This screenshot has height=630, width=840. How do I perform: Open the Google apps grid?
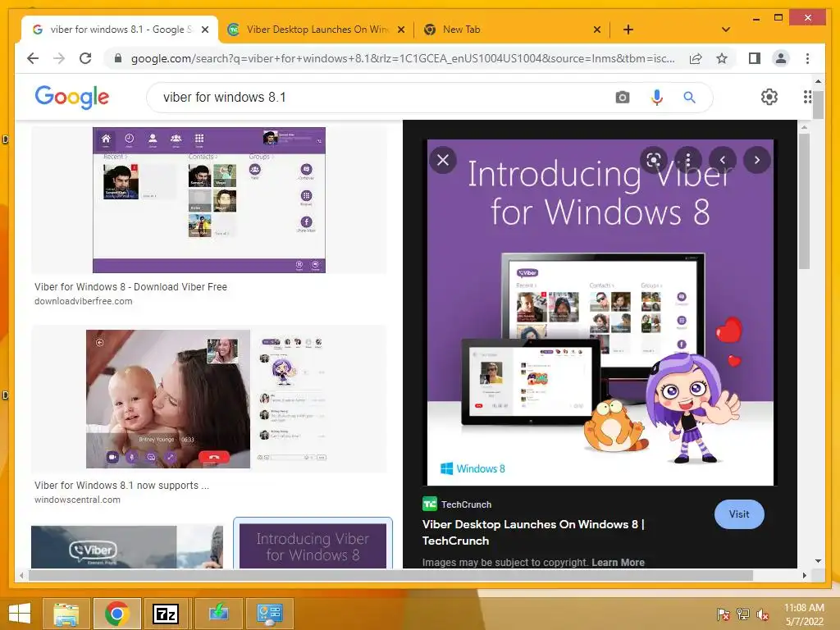tap(807, 97)
